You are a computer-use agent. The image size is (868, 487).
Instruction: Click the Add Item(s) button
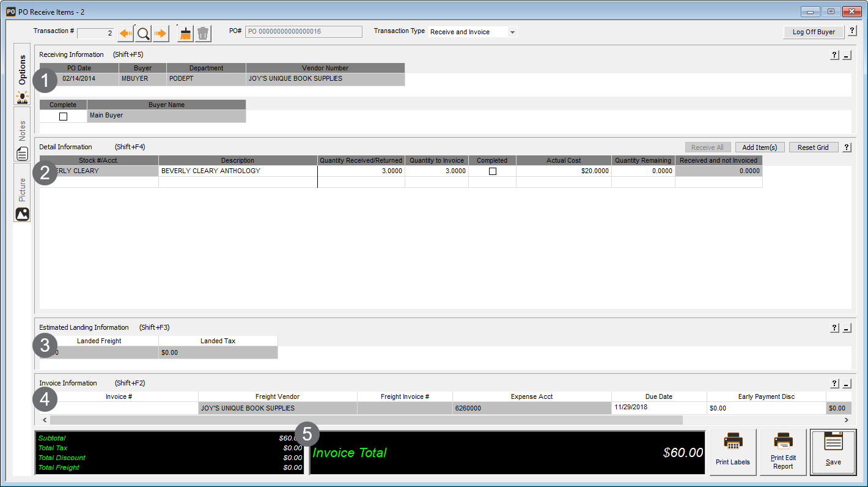pos(760,147)
